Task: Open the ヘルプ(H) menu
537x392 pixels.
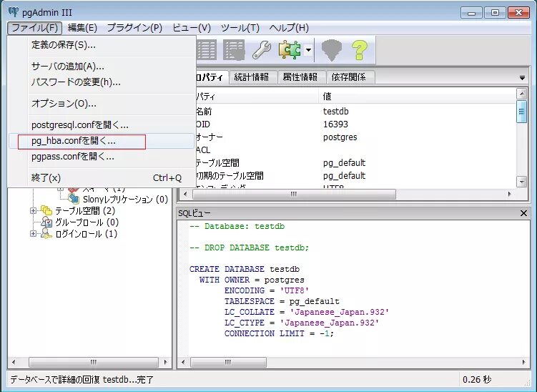Action: point(289,28)
